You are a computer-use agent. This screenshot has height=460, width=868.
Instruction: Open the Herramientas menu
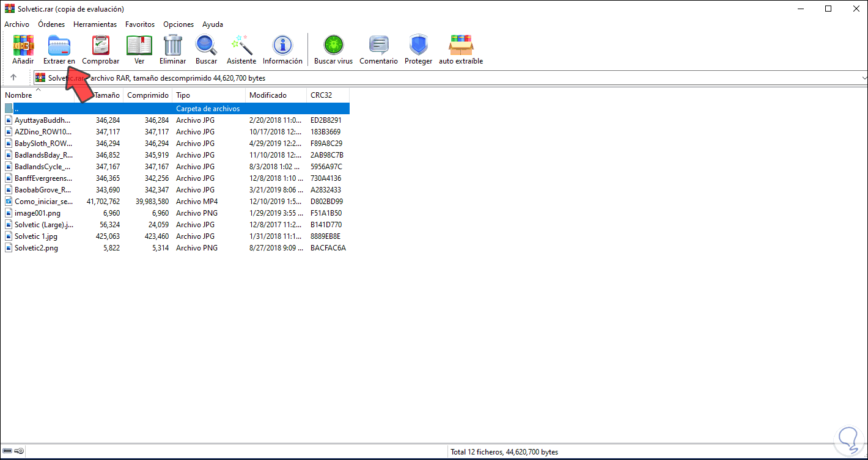(x=95, y=24)
